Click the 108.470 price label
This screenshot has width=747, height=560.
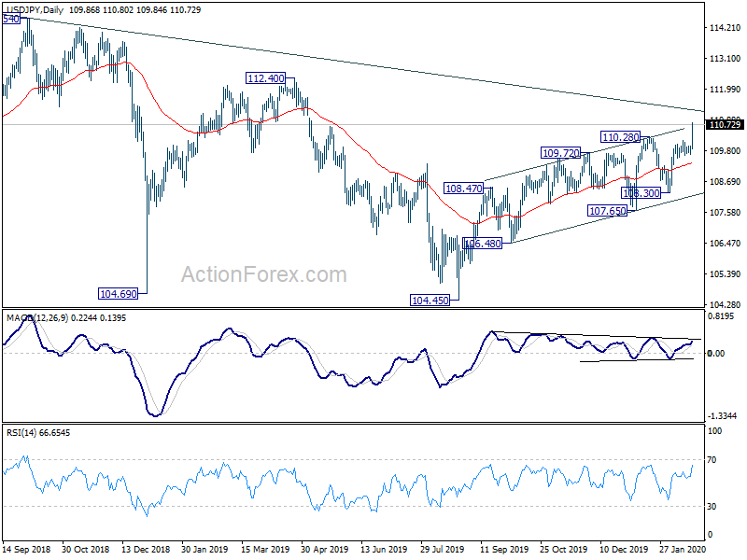point(463,189)
